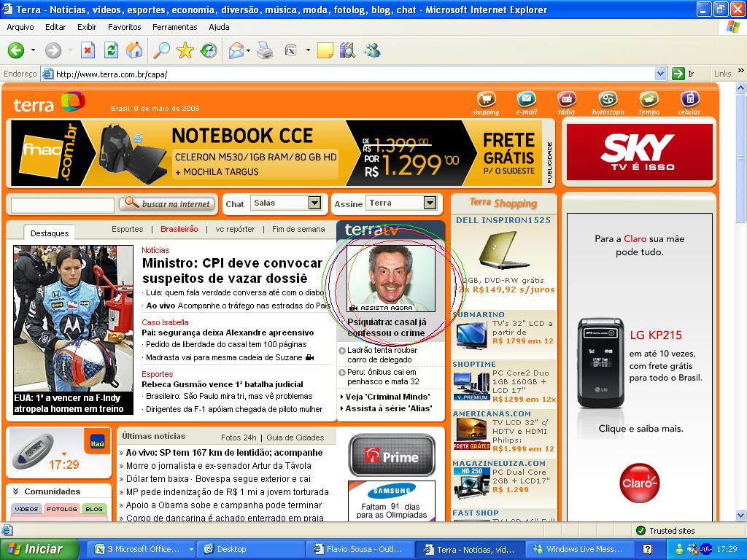Switch to the Fim de semana tab
Screen dimensions: 747x560
click(x=298, y=229)
